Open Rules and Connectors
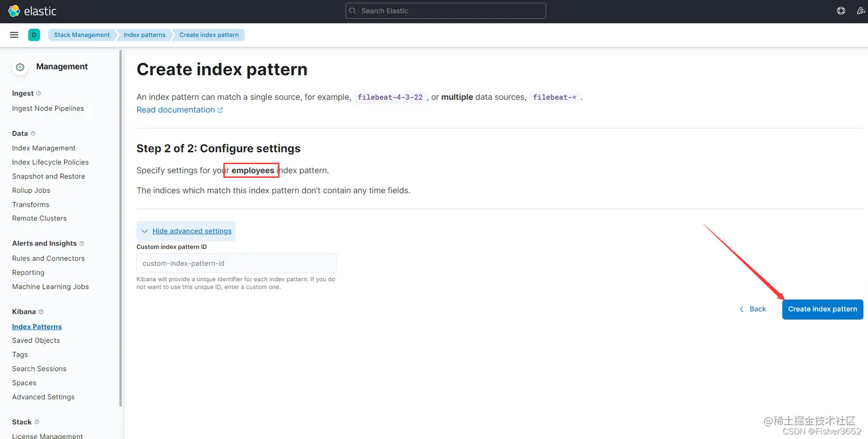Screen dimensions: 868x439 point(48,259)
